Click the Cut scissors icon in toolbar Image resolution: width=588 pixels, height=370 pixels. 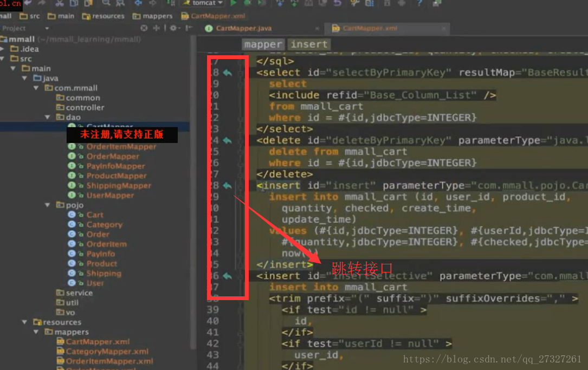coord(59,3)
